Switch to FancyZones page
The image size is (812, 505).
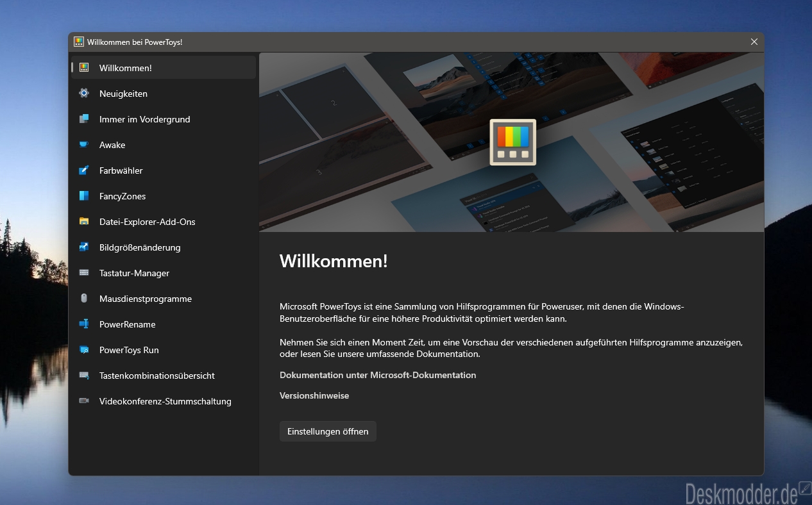pyautogui.click(x=164, y=195)
